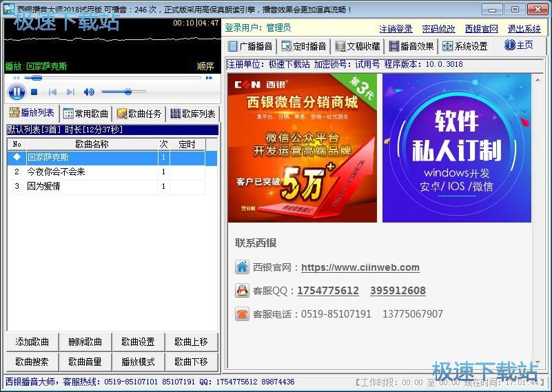Image resolution: width=552 pixels, height=392 pixels.
Task: Click the 注销登录 link
Action: point(396,28)
